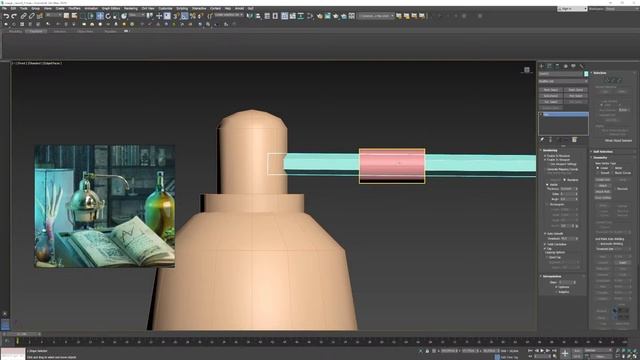This screenshot has width=640, height=360.
Task: Click the Align tool icon
Action: point(258,16)
